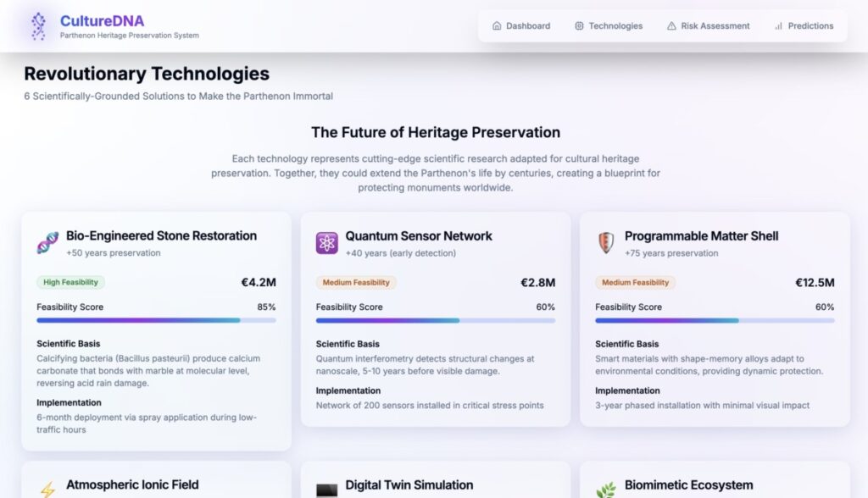Click Medium Feasibility badge on Quantum Sensor Network

pyautogui.click(x=356, y=283)
